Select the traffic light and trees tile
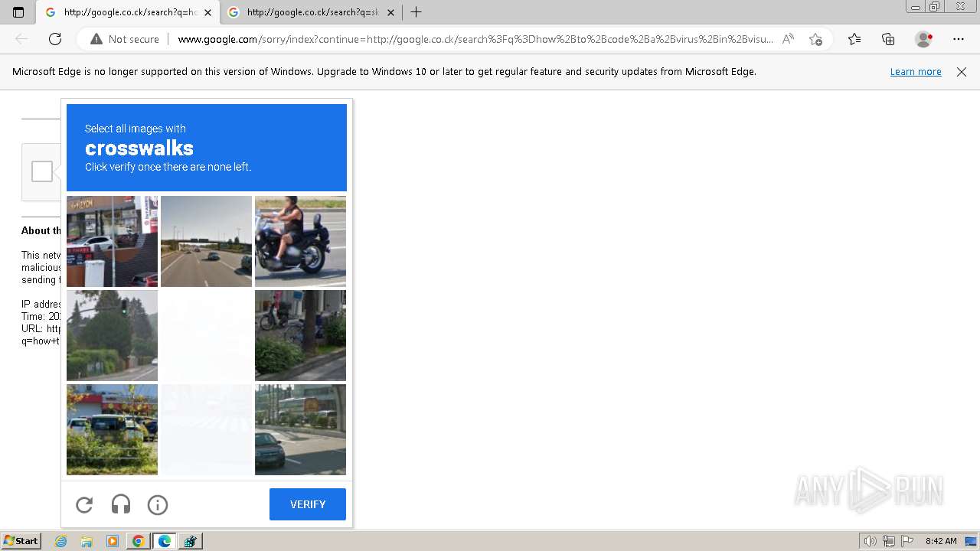 click(x=112, y=335)
